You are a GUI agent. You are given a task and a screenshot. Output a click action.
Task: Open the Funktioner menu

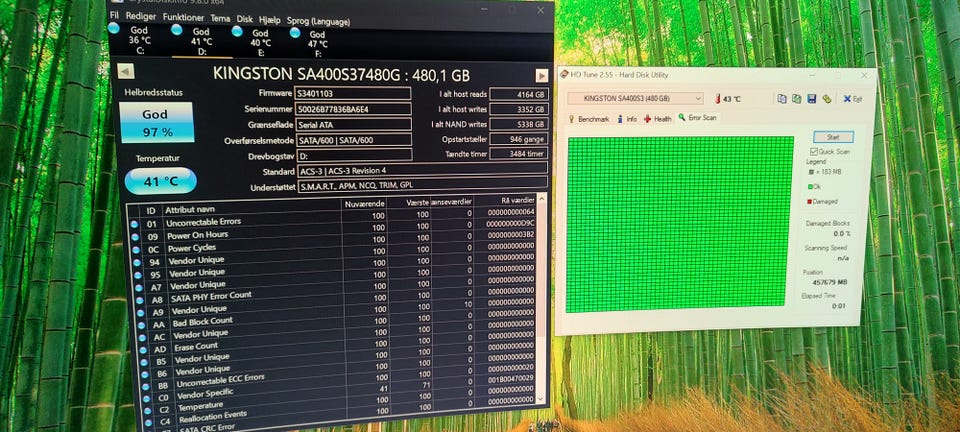[x=184, y=18]
